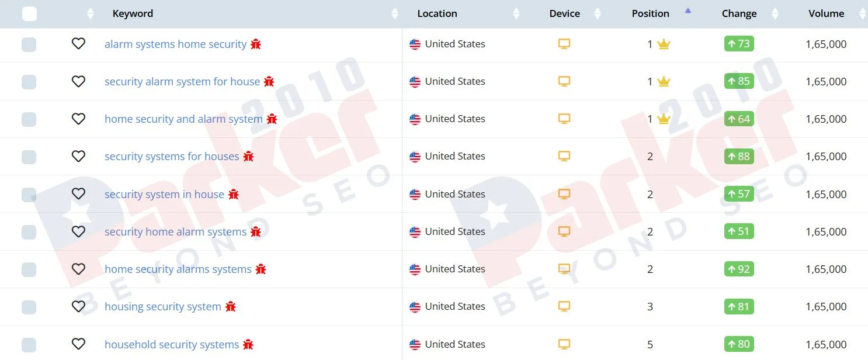This screenshot has height=360, width=868.
Task: Click heart icon for 'housing security system'
Action: point(78,306)
